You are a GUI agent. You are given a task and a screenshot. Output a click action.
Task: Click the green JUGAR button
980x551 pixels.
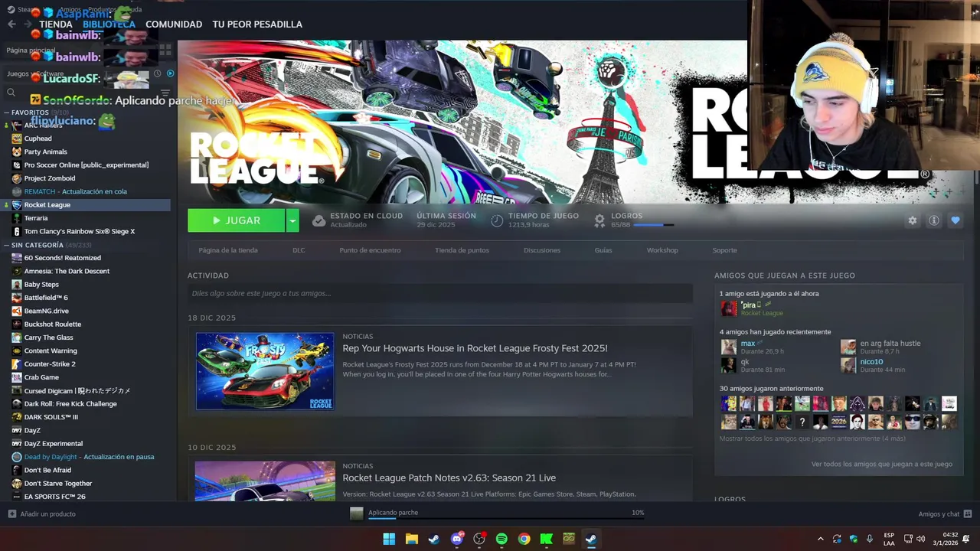[236, 220]
